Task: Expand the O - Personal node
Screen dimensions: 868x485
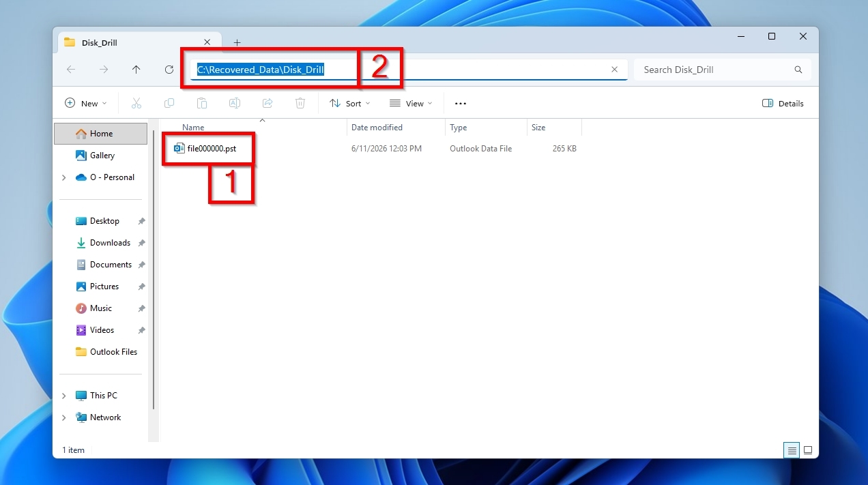Action: (64, 177)
